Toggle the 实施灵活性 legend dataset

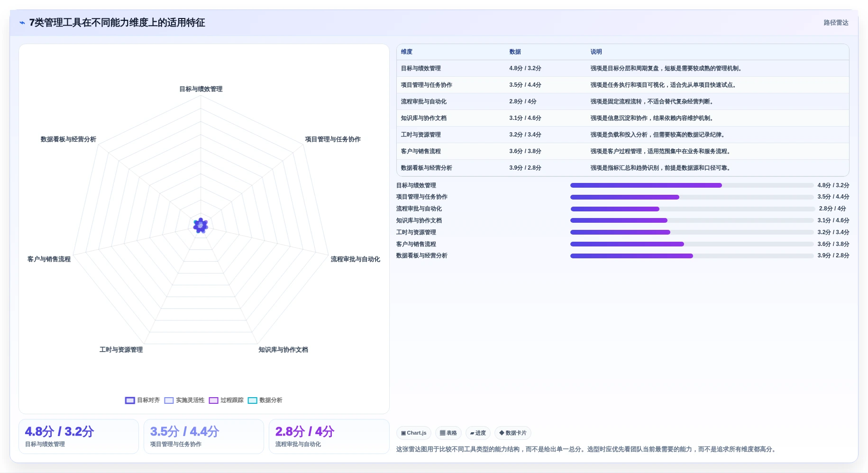coord(184,400)
